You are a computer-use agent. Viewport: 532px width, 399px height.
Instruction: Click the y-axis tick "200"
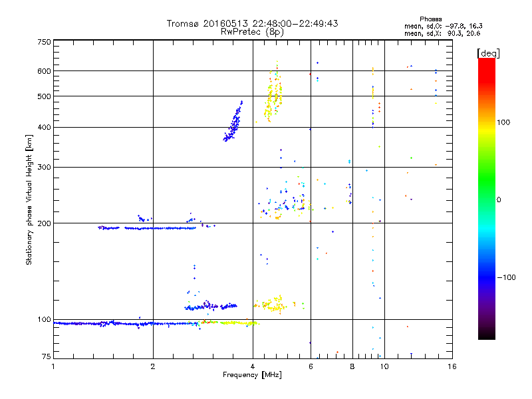coord(44,223)
